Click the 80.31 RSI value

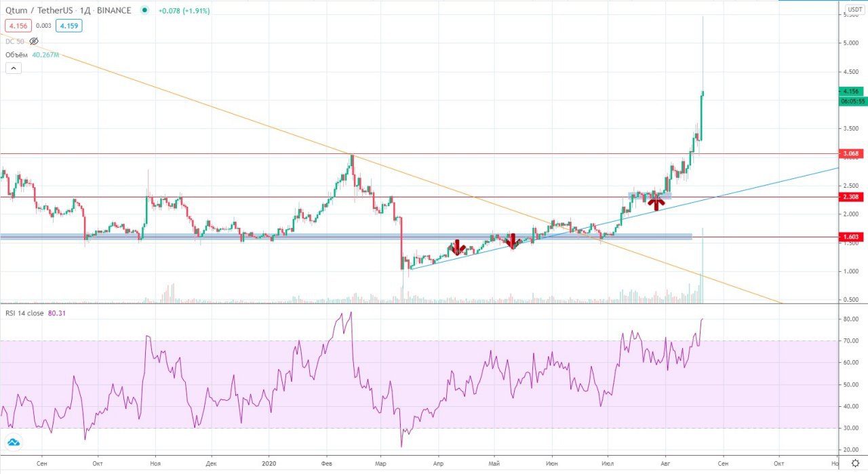tap(57, 313)
